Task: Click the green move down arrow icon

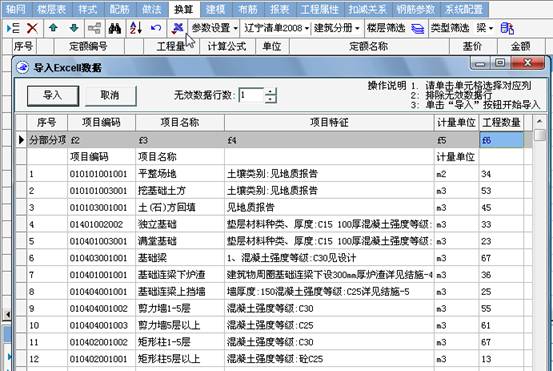Action: [x=74, y=28]
